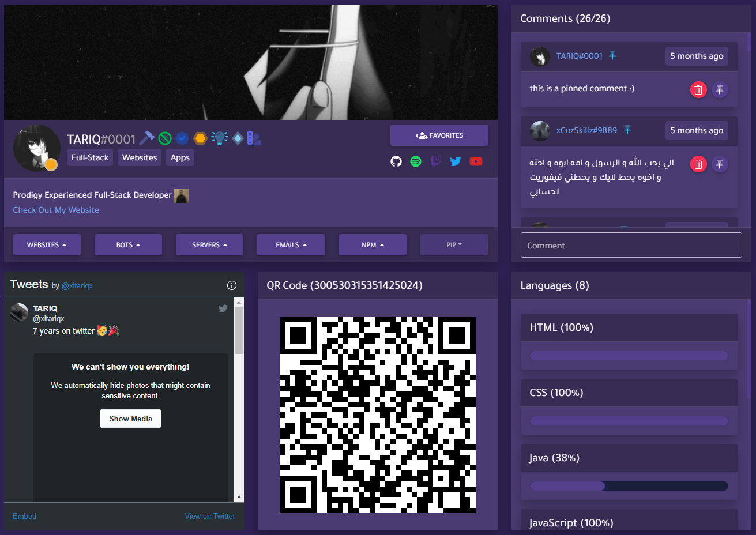Expand the NPM dropdown
This screenshot has width=756, height=535.
pos(373,245)
